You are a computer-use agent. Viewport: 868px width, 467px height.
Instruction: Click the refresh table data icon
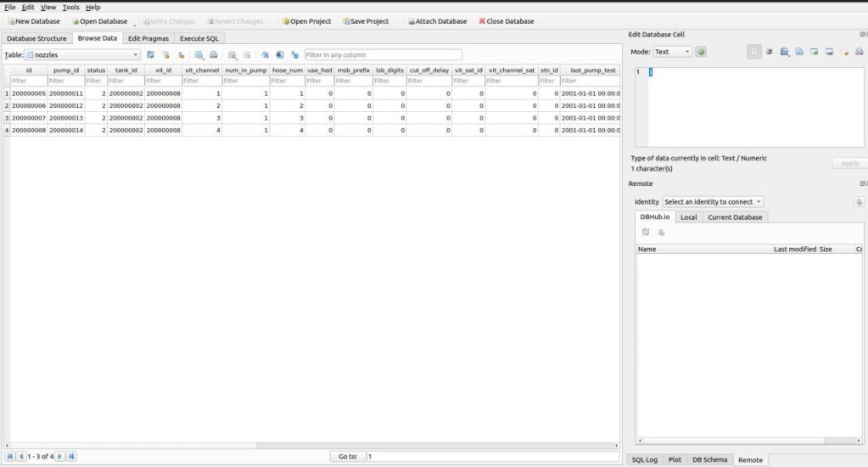pyautogui.click(x=150, y=54)
